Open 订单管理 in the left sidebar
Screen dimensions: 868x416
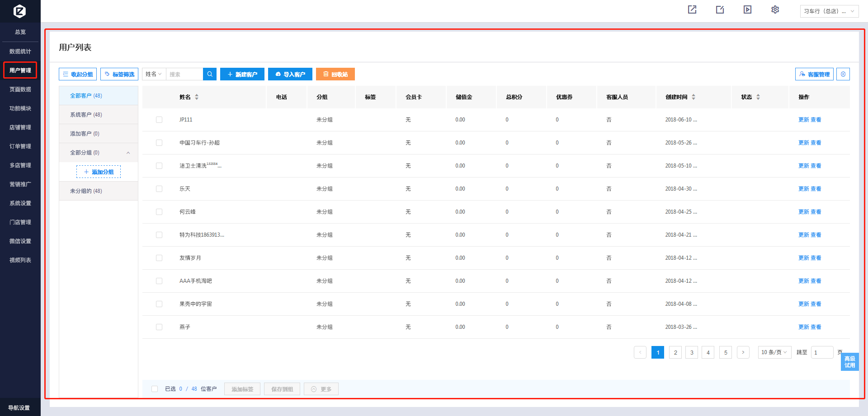pos(20,146)
